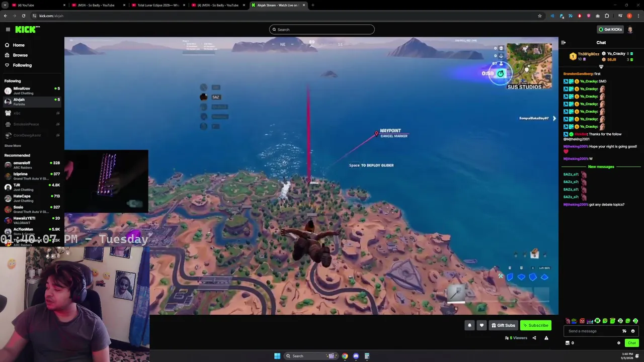Bookmark page with star icon

tap(540, 16)
